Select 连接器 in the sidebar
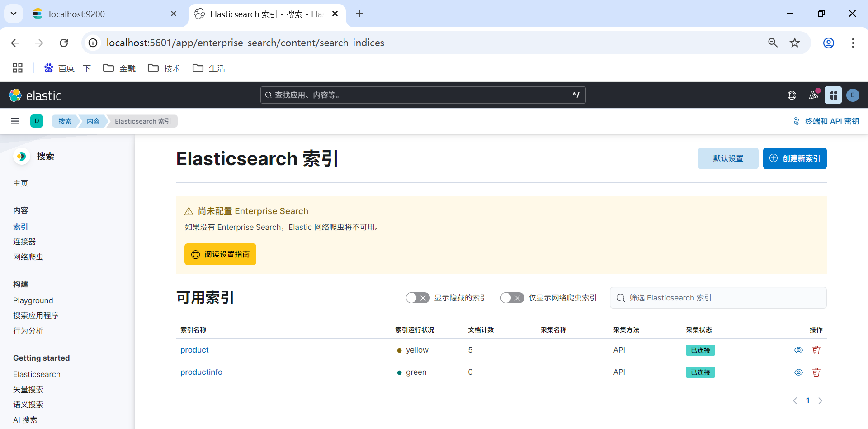This screenshot has width=868, height=429. point(24,242)
